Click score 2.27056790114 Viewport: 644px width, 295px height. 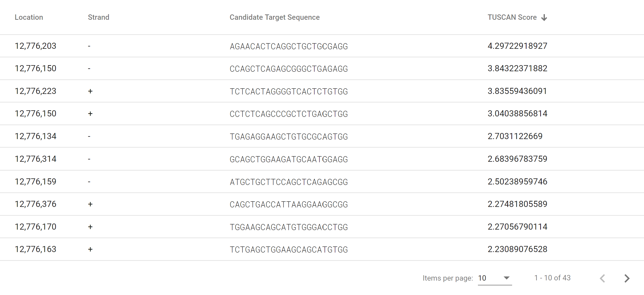(x=517, y=227)
